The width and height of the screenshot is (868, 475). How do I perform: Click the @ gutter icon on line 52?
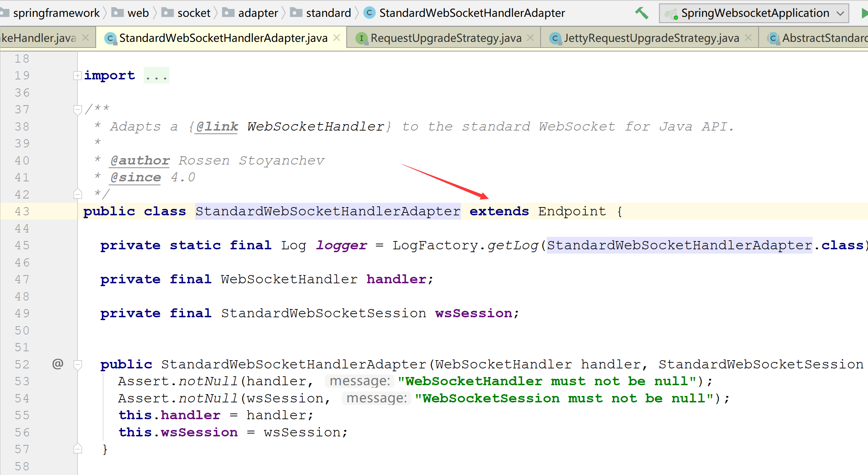[58, 364]
